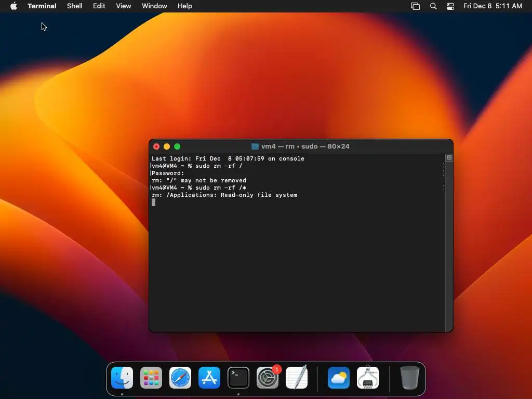This screenshot has width=532, height=399.
Task: Open Spotlight search in menu bar
Action: (x=433, y=6)
